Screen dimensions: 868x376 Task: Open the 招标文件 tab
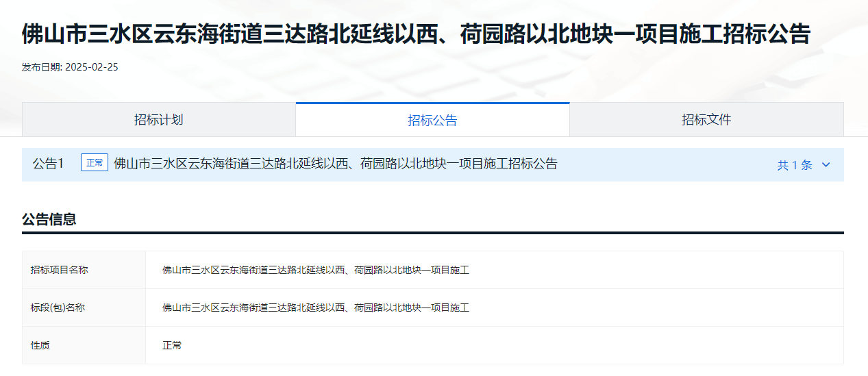pyautogui.click(x=706, y=120)
